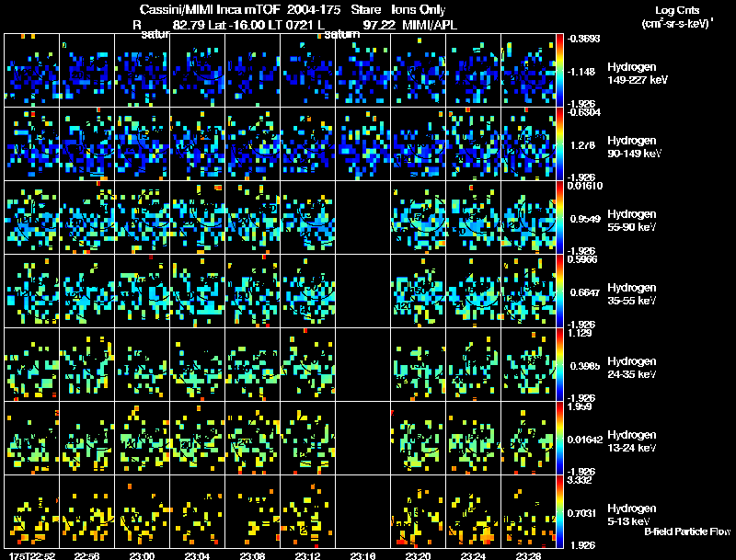Click the 'Hydrogen 90-149 keV' row label
Viewport: 736px width, 560px height.
634,147
